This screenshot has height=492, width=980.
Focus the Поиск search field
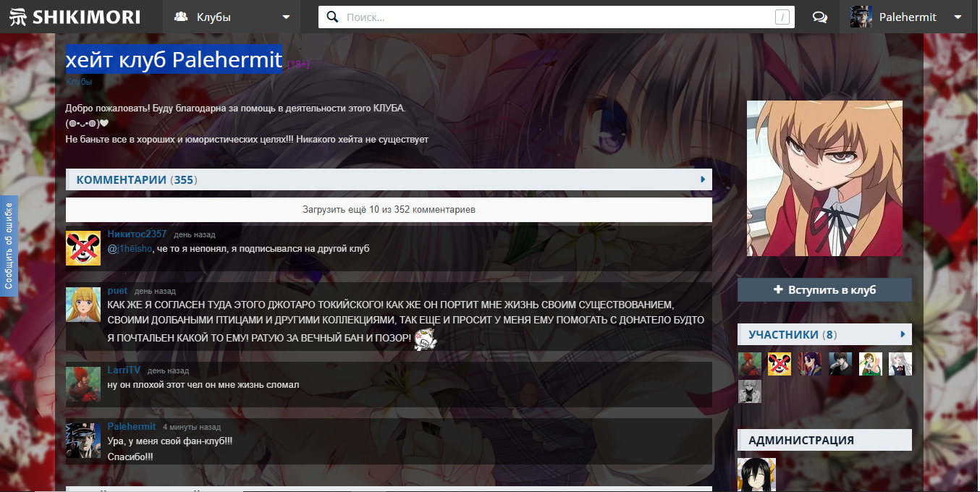coord(557,17)
